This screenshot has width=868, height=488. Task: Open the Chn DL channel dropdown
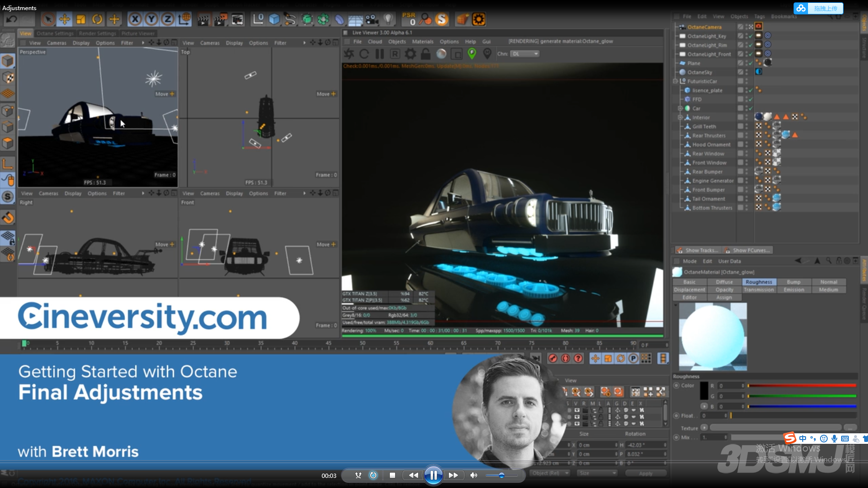pyautogui.click(x=525, y=54)
